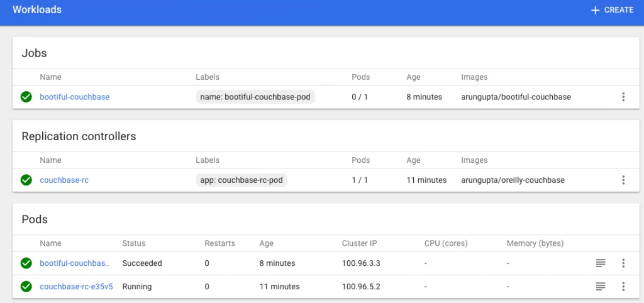This screenshot has width=644, height=303.
Task: Click 8 minutes age in Jobs table
Action: [x=425, y=97]
